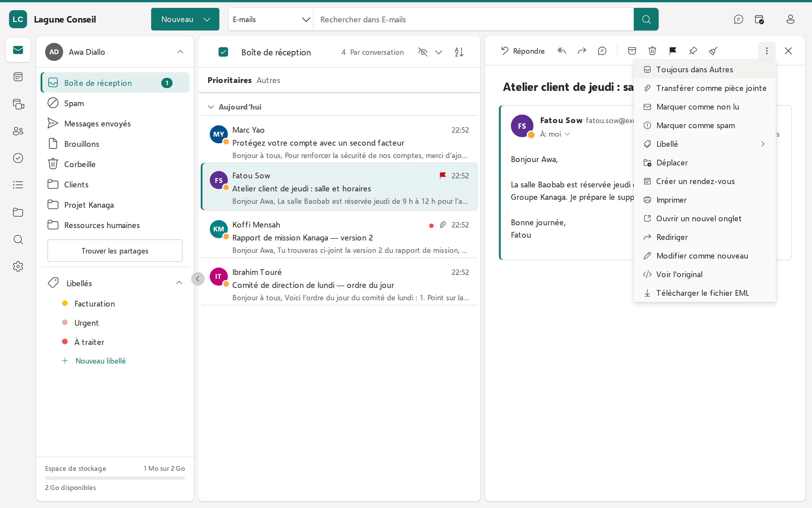Choose Marquer comme non lu
The width and height of the screenshot is (812, 508).
pyautogui.click(x=705, y=107)
